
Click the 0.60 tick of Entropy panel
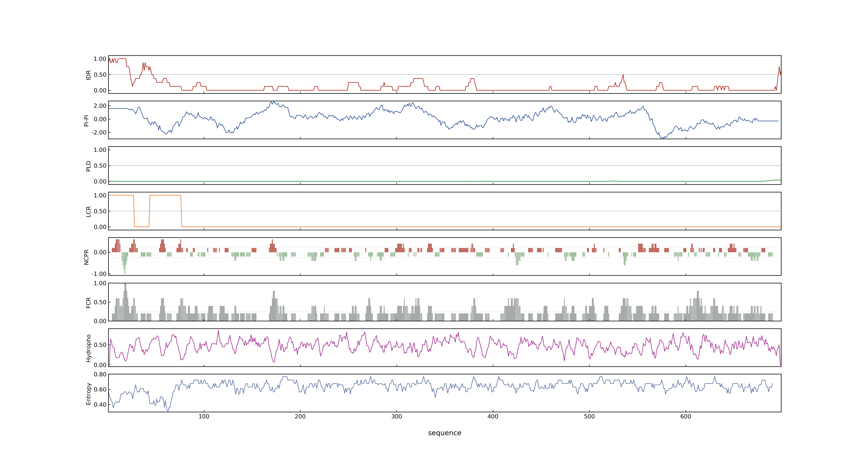100,390
